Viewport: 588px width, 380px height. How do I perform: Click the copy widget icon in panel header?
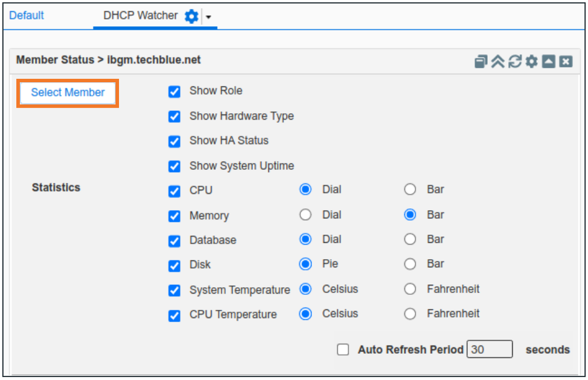[x=481, y=61]
